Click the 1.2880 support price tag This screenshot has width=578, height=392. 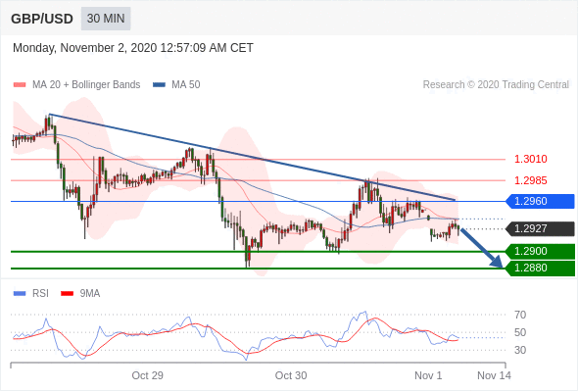coord(540,269)
